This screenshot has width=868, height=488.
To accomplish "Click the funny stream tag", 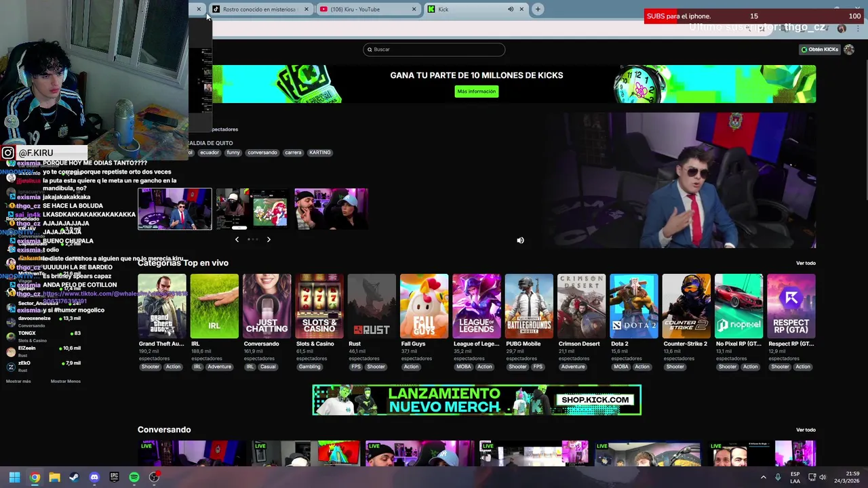I will [x=233, y=152].
